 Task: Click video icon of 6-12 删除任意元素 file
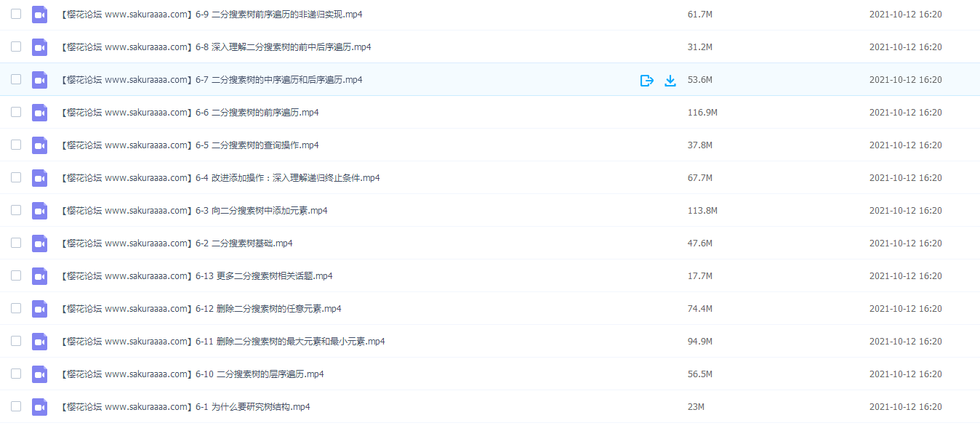[x=39, y=309]
